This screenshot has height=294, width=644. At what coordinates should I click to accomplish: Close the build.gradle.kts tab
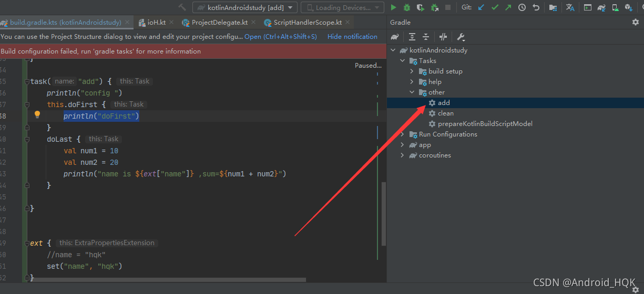127,23
